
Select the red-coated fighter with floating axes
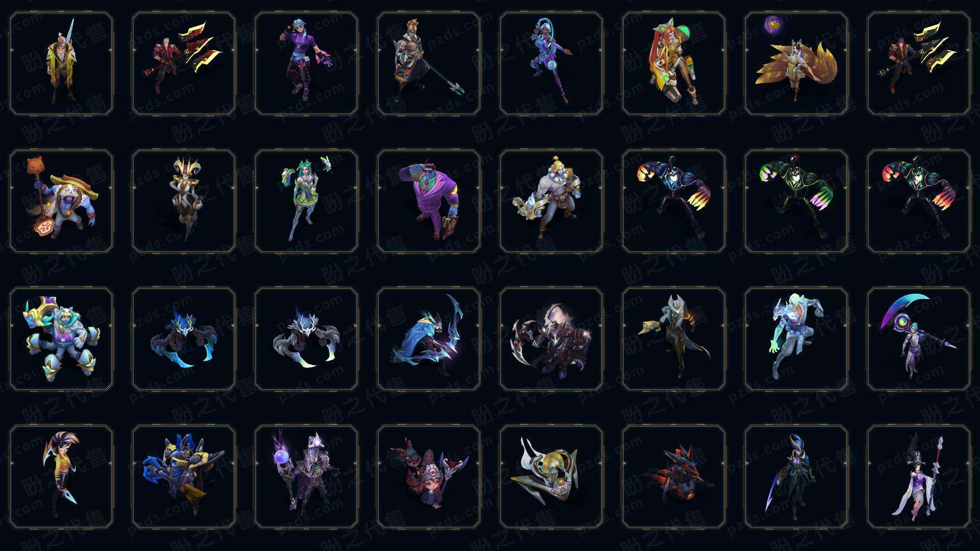[184, 63]
